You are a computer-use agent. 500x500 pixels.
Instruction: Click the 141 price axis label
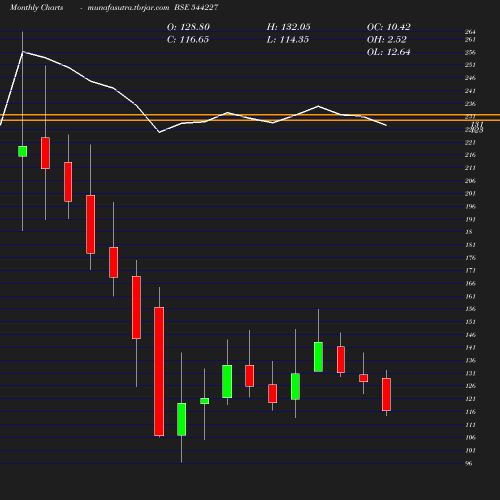point(470,348)
